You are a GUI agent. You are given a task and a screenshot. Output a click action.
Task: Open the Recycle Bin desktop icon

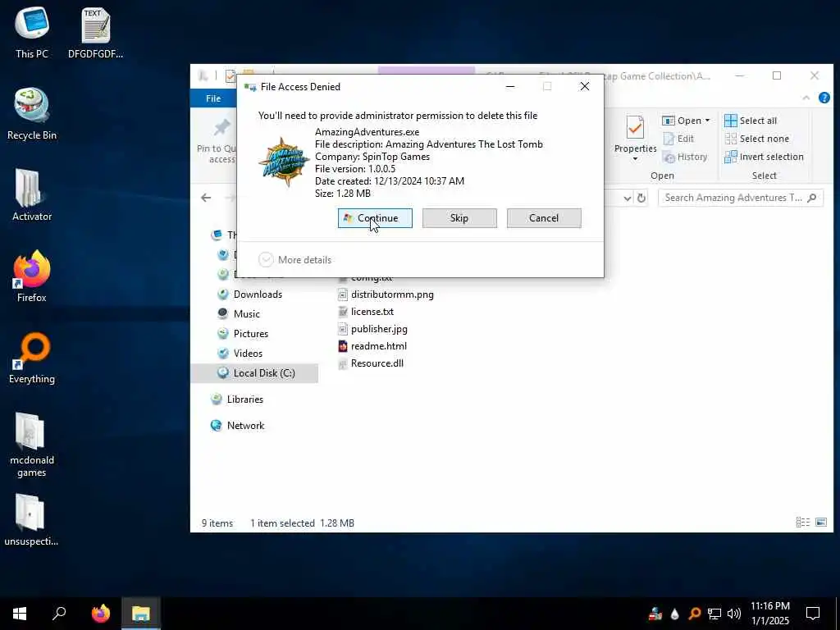click(32, 114)
